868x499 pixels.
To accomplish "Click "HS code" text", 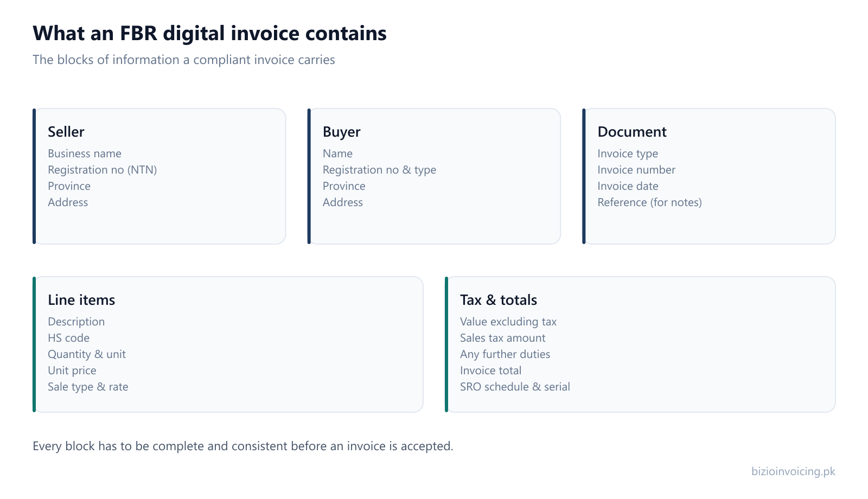I will pyautogui.click(x=68, y=338).
